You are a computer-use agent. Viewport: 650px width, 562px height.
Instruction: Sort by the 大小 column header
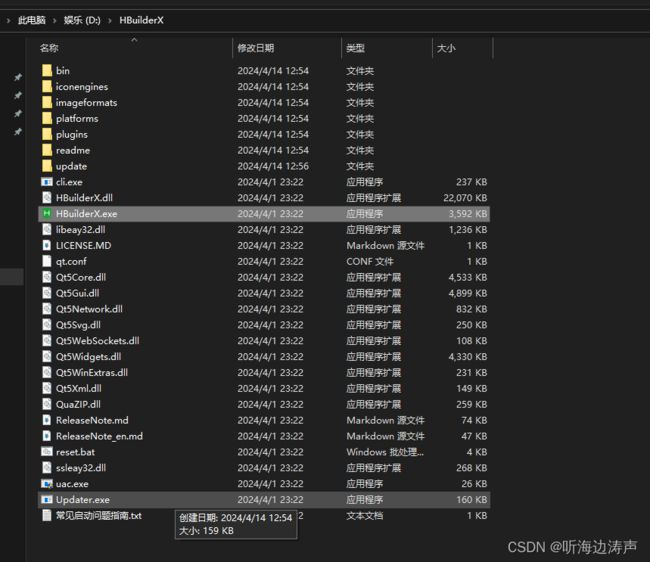click(x=446, y=48)
